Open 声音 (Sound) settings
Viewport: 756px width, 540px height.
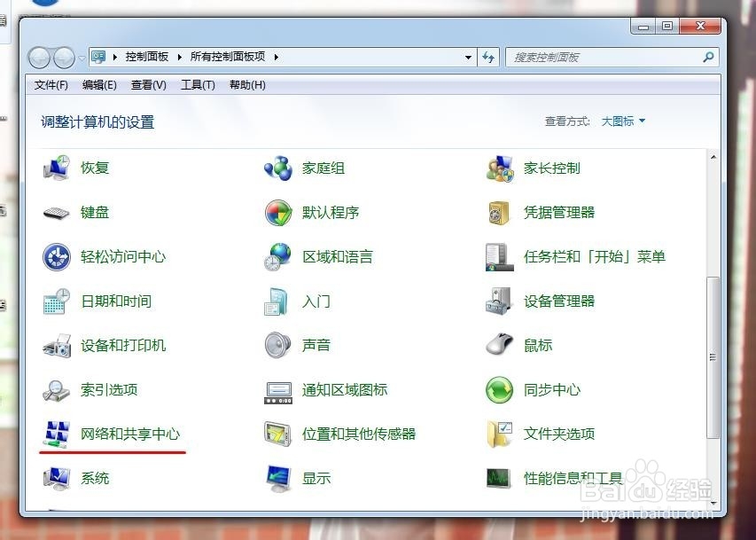click(x=316, y=346)
